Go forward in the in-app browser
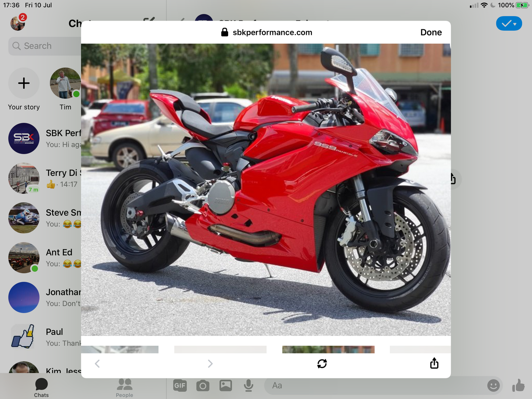532x399 pixels. (210, 363)
